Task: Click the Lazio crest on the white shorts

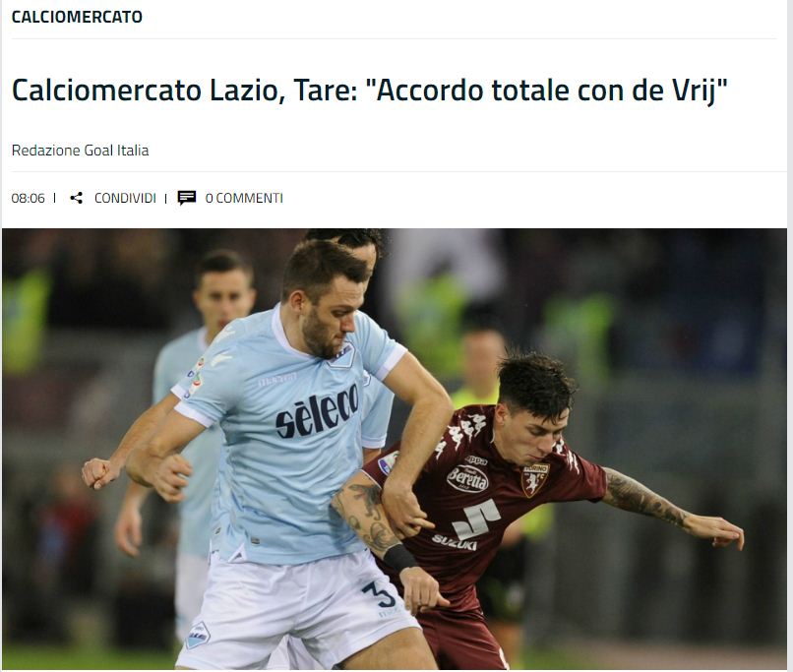Action: click(197, 635)
